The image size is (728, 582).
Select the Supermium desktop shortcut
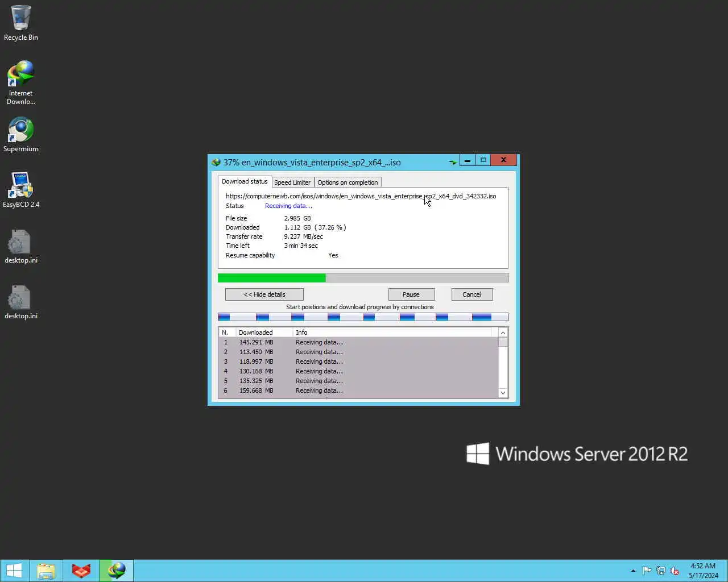pyautogui.click(x=21, y=135)
